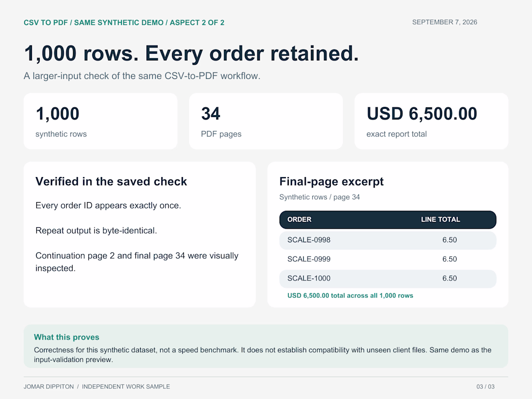Viewport: 532px width, 399px height.
Task: Click the '34' value in the PDF pages card
Action: point(211,114)
